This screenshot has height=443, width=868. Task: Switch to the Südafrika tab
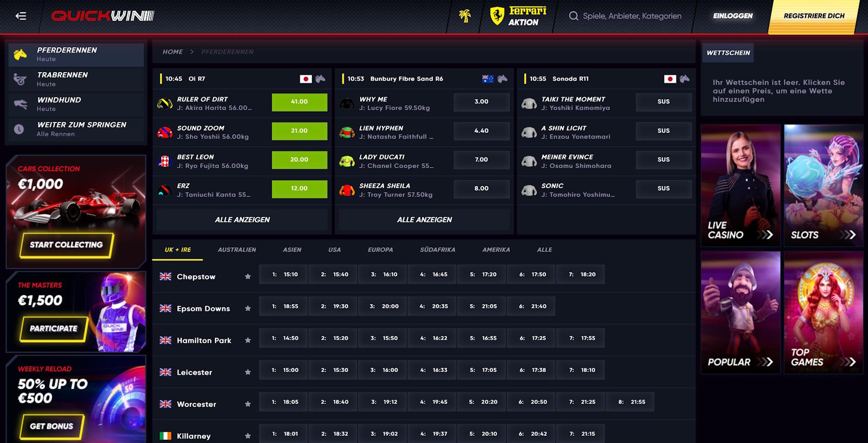coord(438,250)
